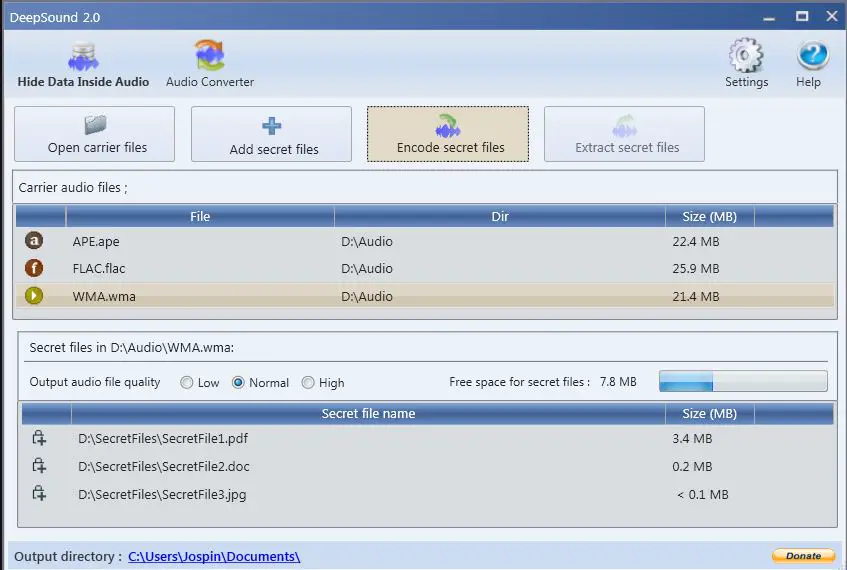Open the Hide Data Inside Audio section
Image resolution: width=847 pixels, height=570 pixels.
83,64
